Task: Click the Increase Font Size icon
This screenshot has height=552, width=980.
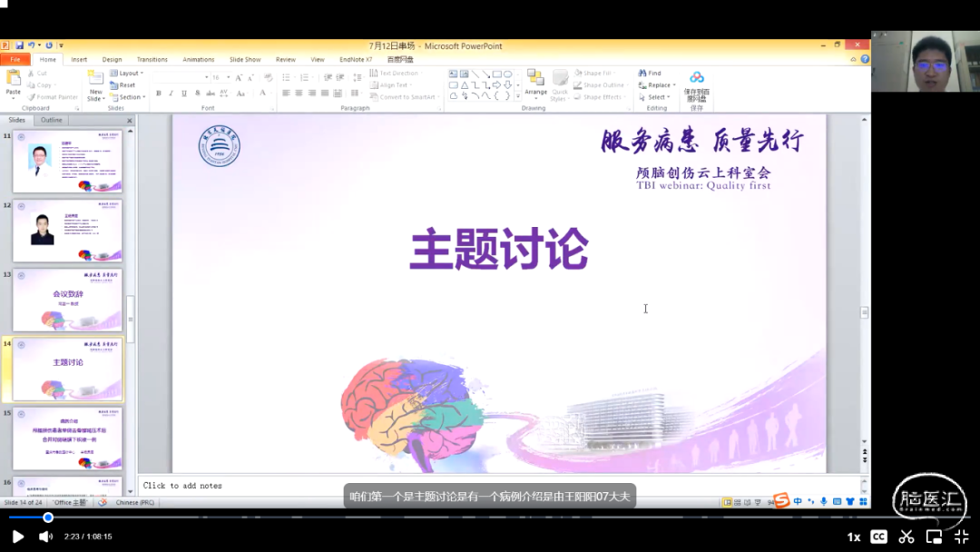Action: 239,77
